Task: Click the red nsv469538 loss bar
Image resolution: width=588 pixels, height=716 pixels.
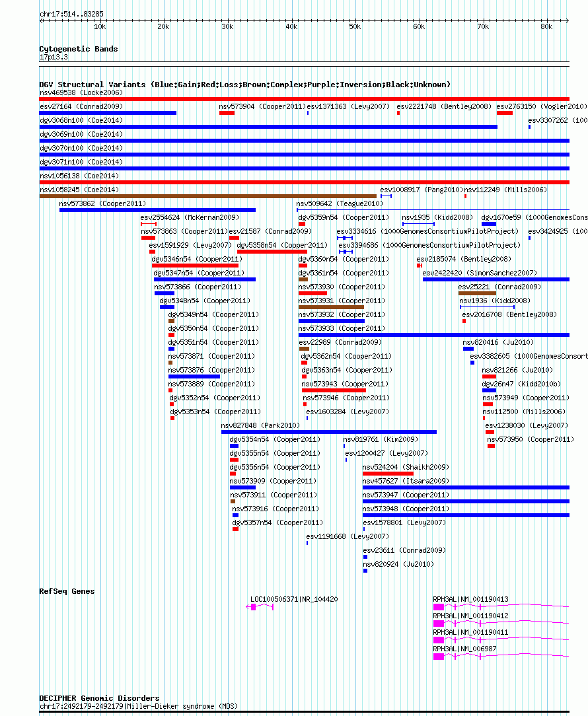Action: pyautogui.click(x=305, y=99)
